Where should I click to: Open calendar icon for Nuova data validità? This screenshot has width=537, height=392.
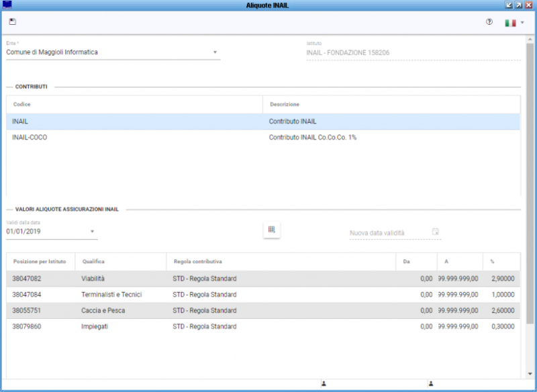click(x=436, y=232)
